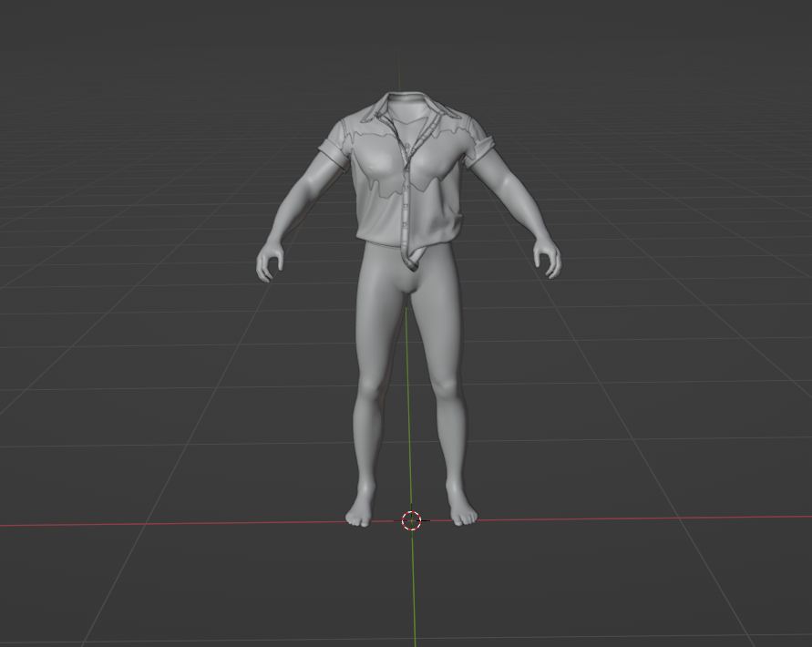Select the rolled shirt sleeve on the viewer's right

479,144
